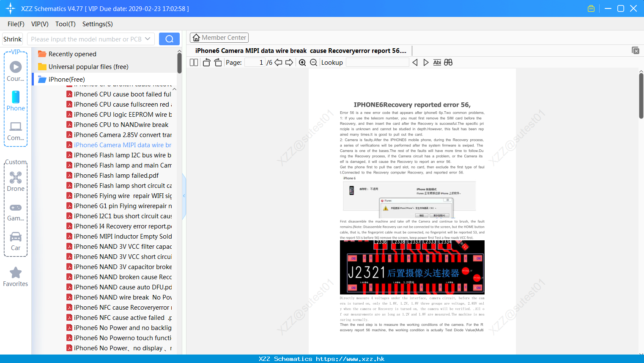Click the toolbox icon in title bar
The height and width of the screenshot is (363, 644).
click(x=591, y=8)
